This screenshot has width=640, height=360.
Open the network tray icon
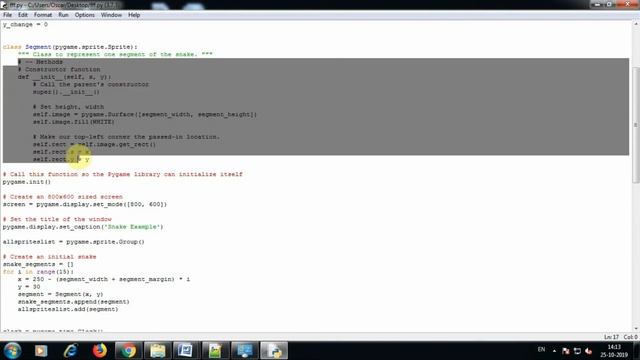[x=577, y=351]
